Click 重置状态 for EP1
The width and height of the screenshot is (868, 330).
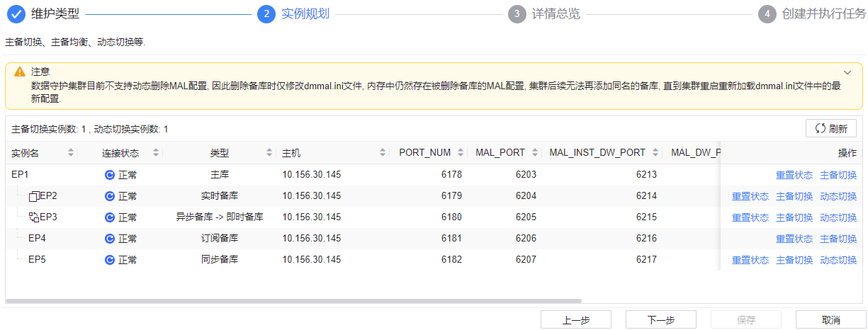tap(794, 175)
